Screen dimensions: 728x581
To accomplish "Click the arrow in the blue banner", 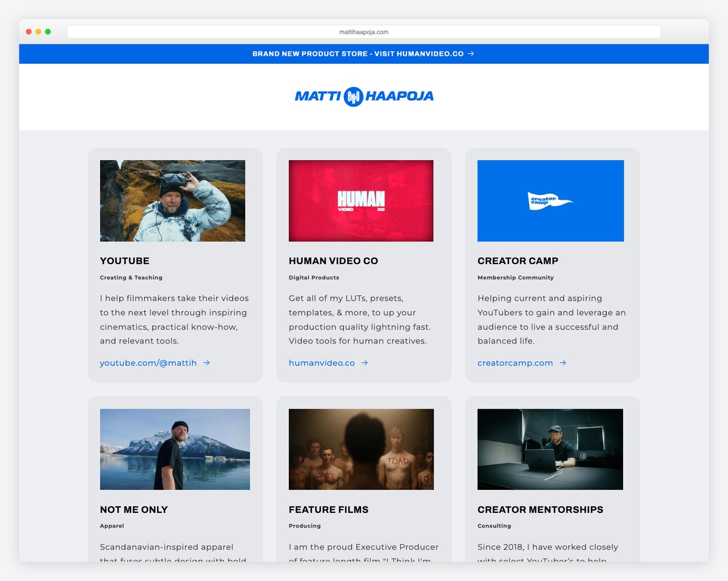I will (x=470, y=53).
